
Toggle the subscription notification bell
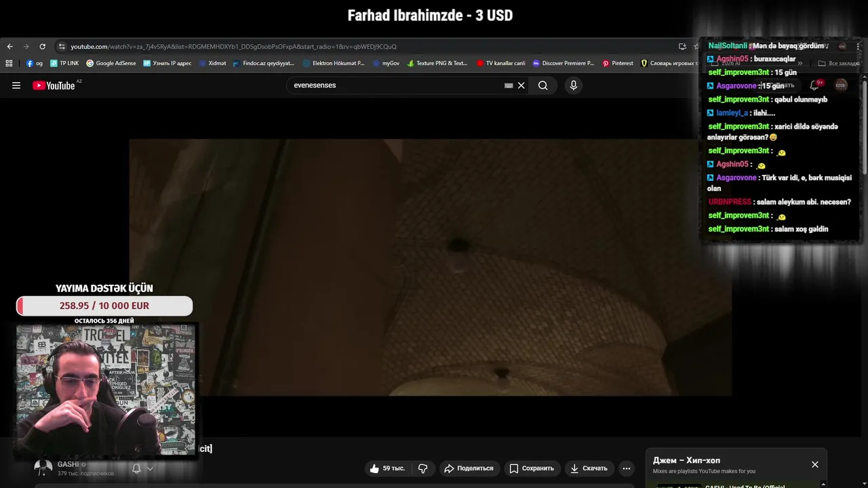pyautogui.click(x=136, y=468)
